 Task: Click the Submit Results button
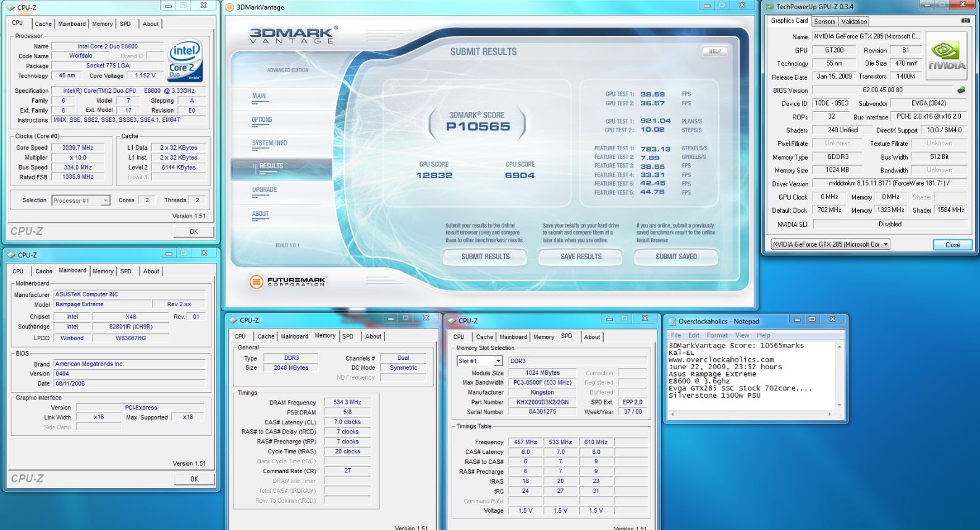(486, 257)
